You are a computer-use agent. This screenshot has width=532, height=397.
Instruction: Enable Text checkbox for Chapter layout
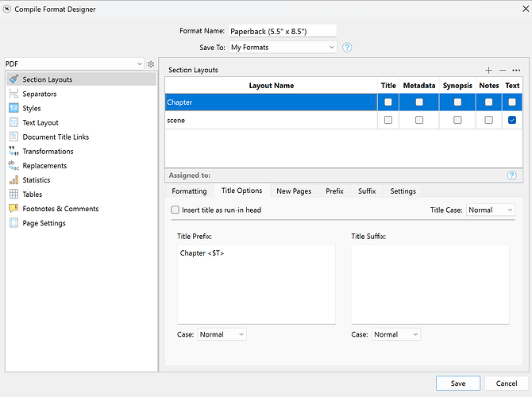pyautogui.click(x=512, y=102)
